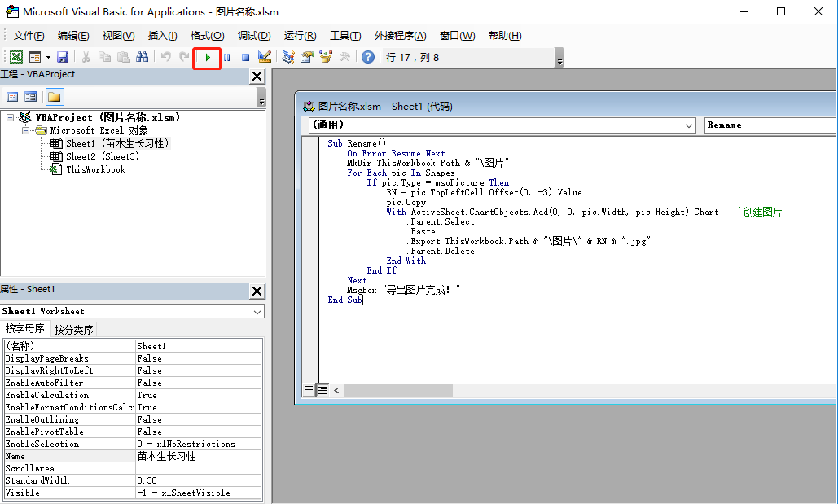
Task: Click StandardWidth value 8.38
Action: pos(198,480)
